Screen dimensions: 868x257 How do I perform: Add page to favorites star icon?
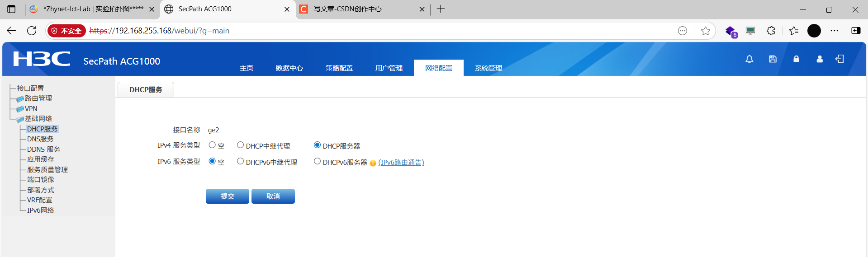point(705,31)
